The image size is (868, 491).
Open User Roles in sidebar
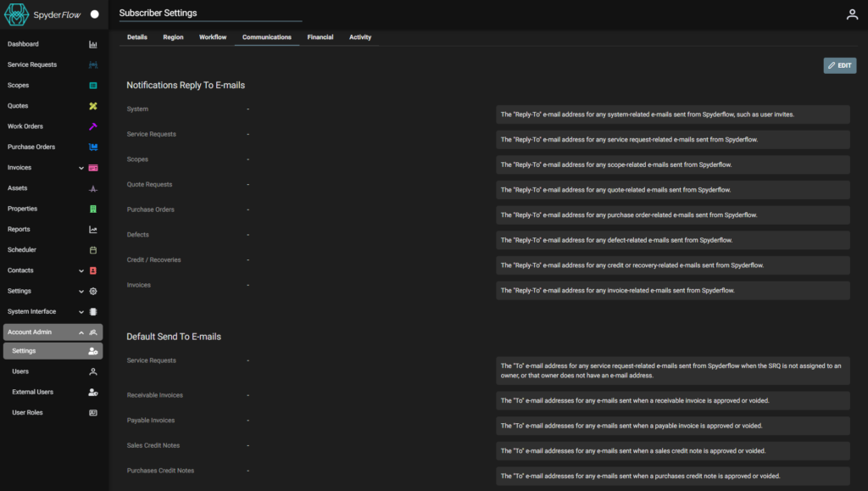pyautogui.click(x=27, y=413)
